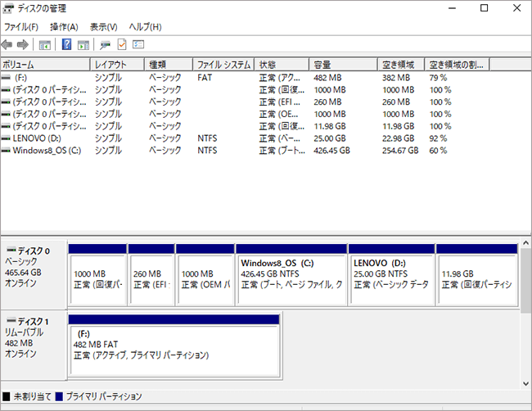Screen dimensions: 532x411
Task: Select the 260 MB EFI volume row
Action: 244,102
